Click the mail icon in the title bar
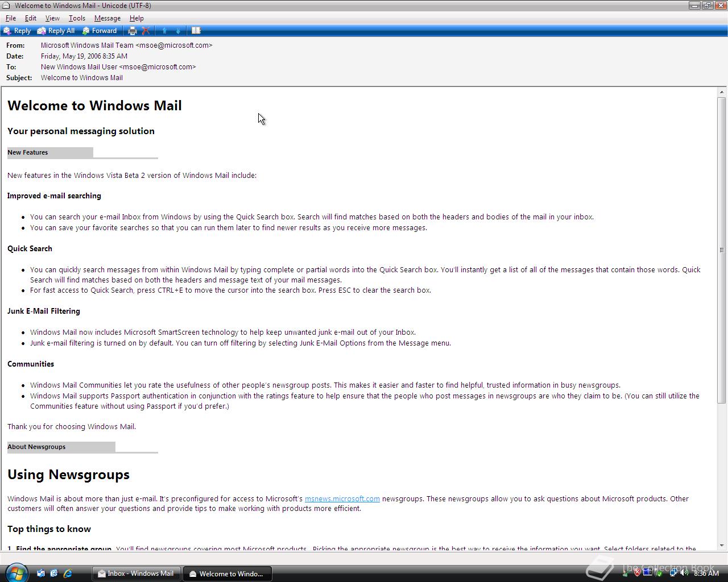Image resolution: width=728 pixels, height=582 pixels. [6, 5]
